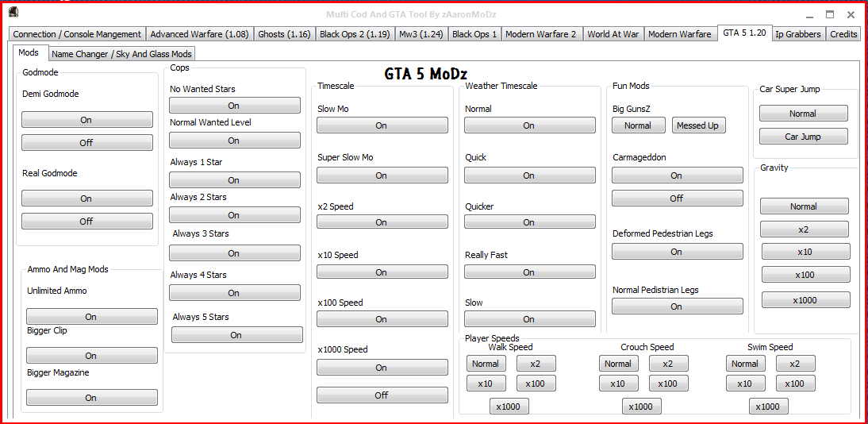Turn on x10 Speed timescale

(x=382, y=272)
